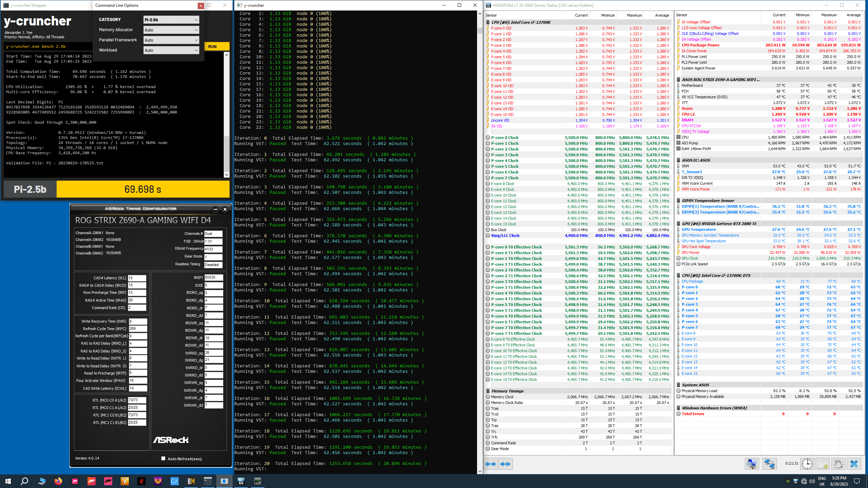This screenshot has width=868, height=488.
Task: Click CAS# Latency (tCL) value field
Action: [137, 278]
